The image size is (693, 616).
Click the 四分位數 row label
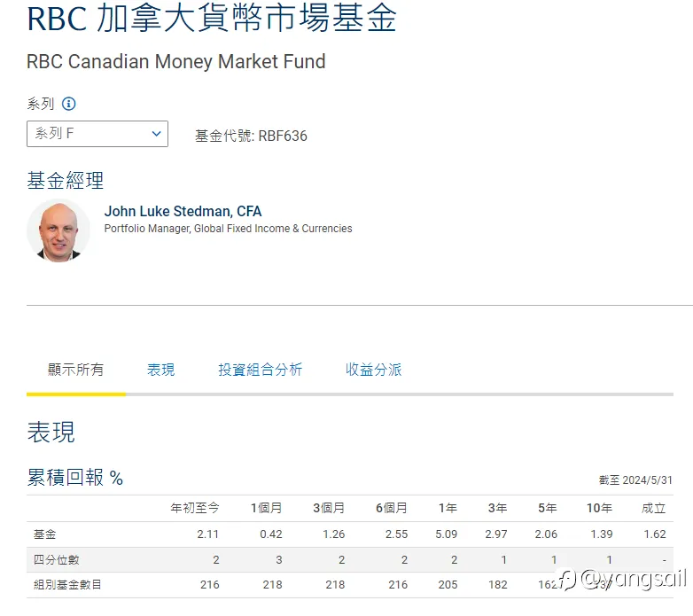coord(57,560)
